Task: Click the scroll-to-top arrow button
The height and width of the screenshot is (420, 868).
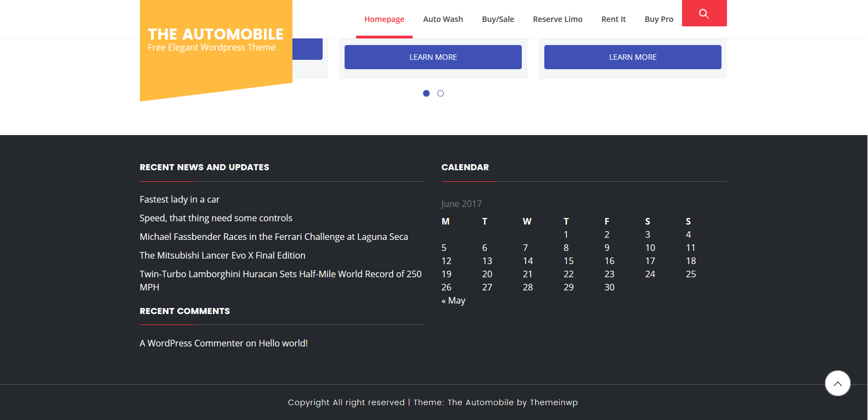Action: 837,383
